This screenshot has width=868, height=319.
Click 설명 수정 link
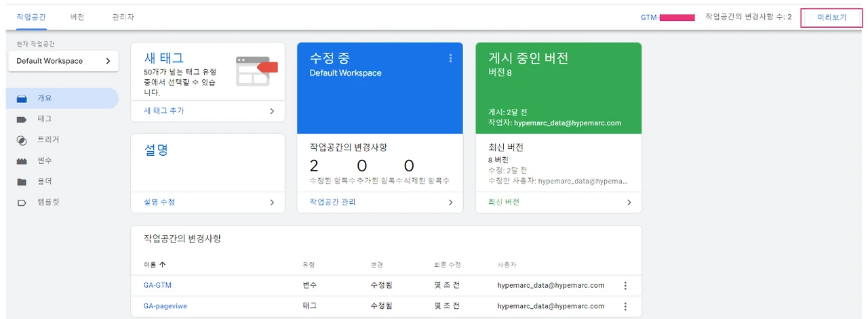point(160,202)
